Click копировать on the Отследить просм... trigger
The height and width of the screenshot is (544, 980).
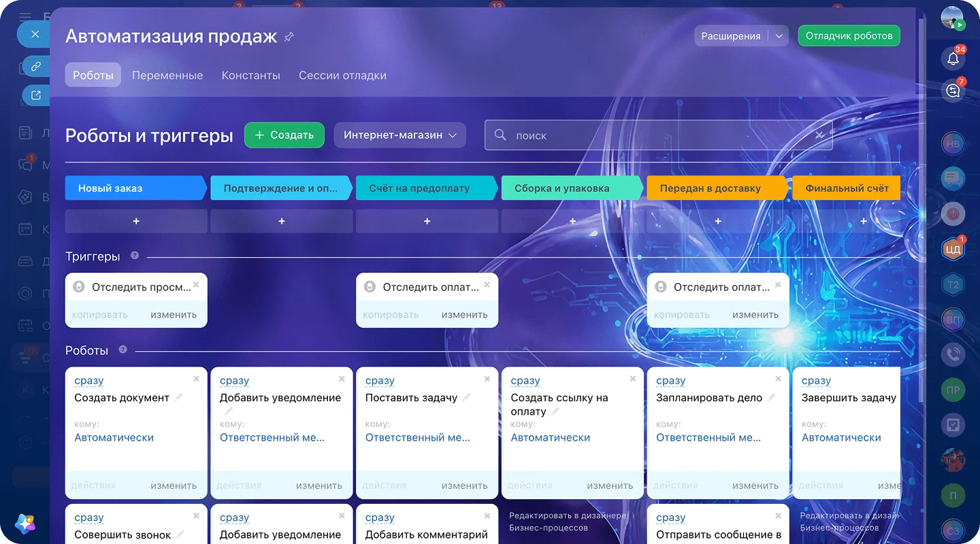click(x=99, y=315)
